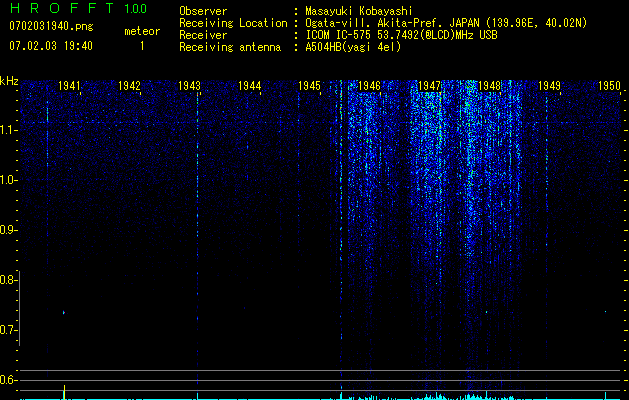Click the 1946 time marker
Image resolution: width=629 pixels, height=400 pixels.
pos(369,86)
